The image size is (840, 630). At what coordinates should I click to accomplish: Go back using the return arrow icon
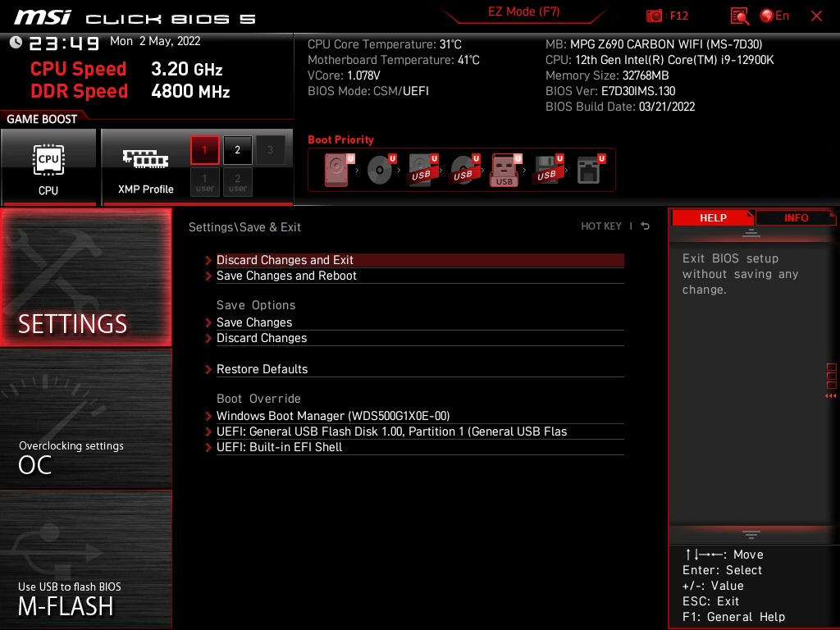[x=645, y=226]
